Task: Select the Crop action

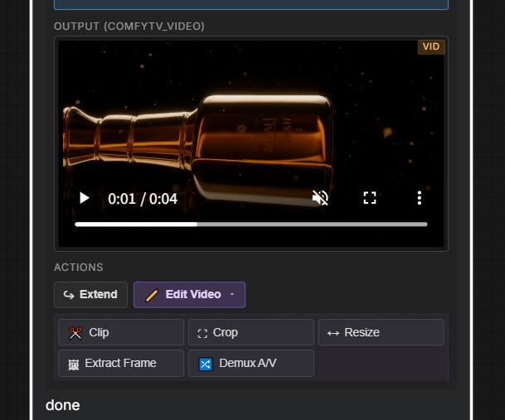Action: point(251,332)
